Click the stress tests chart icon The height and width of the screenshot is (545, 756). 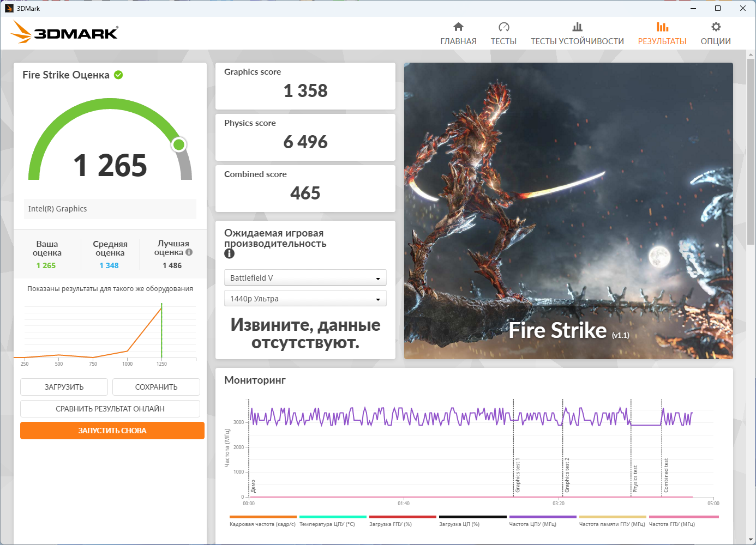pyautogui.click(x=577, y=27)
